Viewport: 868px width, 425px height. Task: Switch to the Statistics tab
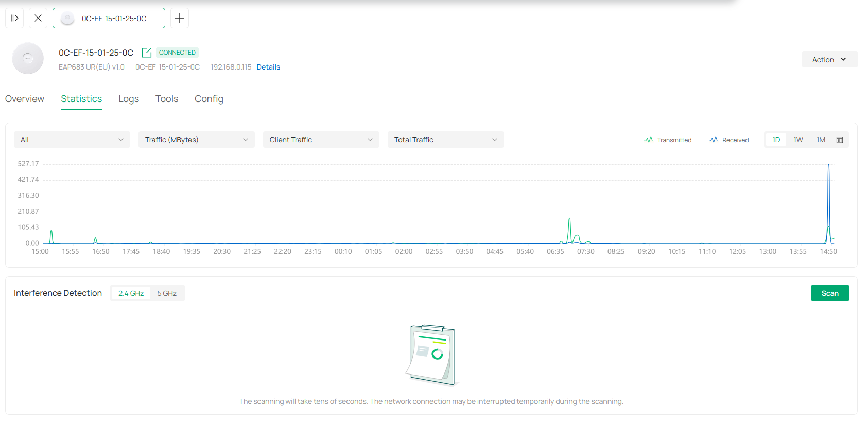(81, 99)
